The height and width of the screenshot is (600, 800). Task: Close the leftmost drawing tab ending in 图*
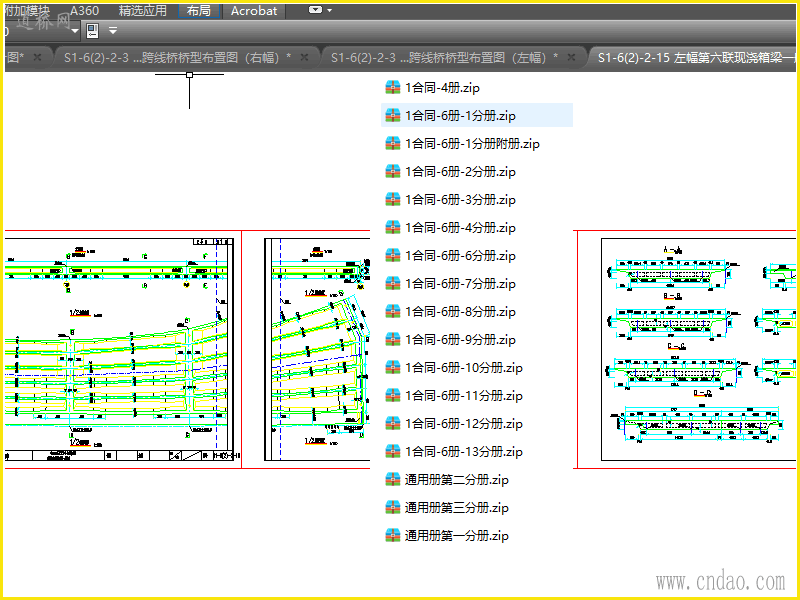[x=37, y=58]
